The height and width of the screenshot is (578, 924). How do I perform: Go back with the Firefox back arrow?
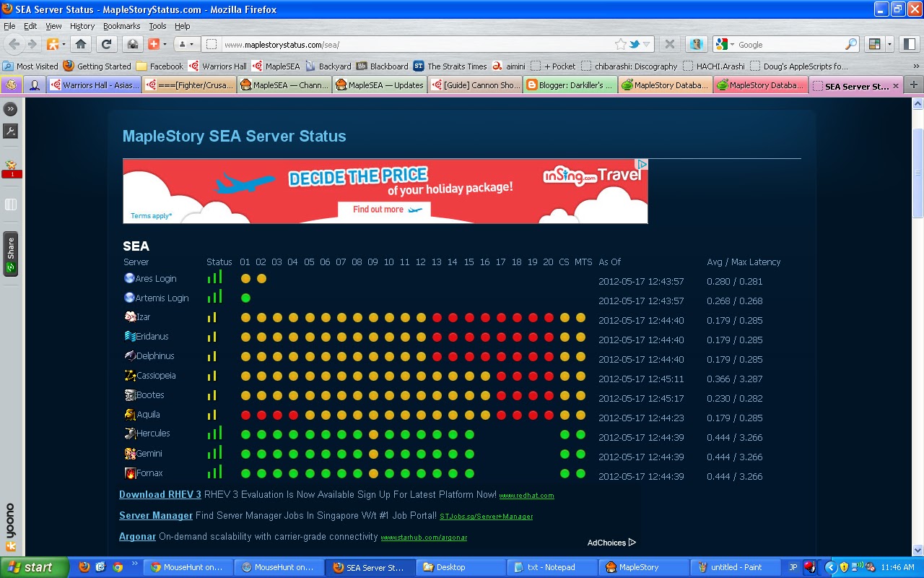14,44
